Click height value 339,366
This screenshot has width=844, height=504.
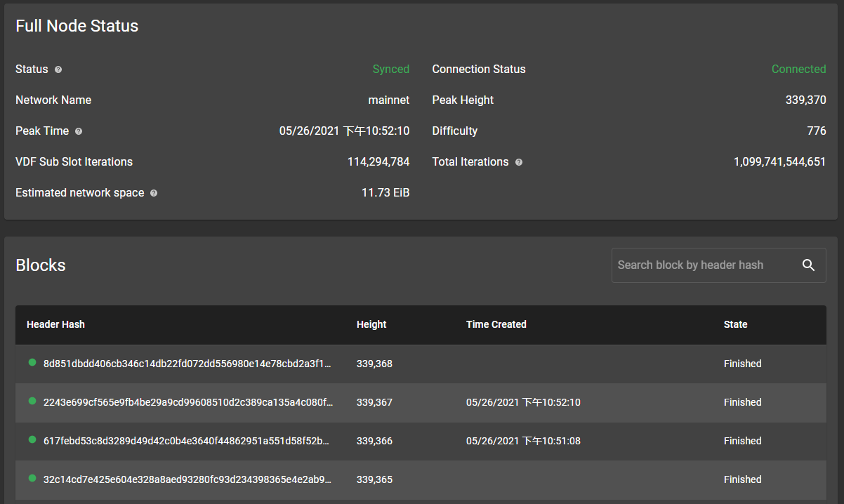pos(374,441)
